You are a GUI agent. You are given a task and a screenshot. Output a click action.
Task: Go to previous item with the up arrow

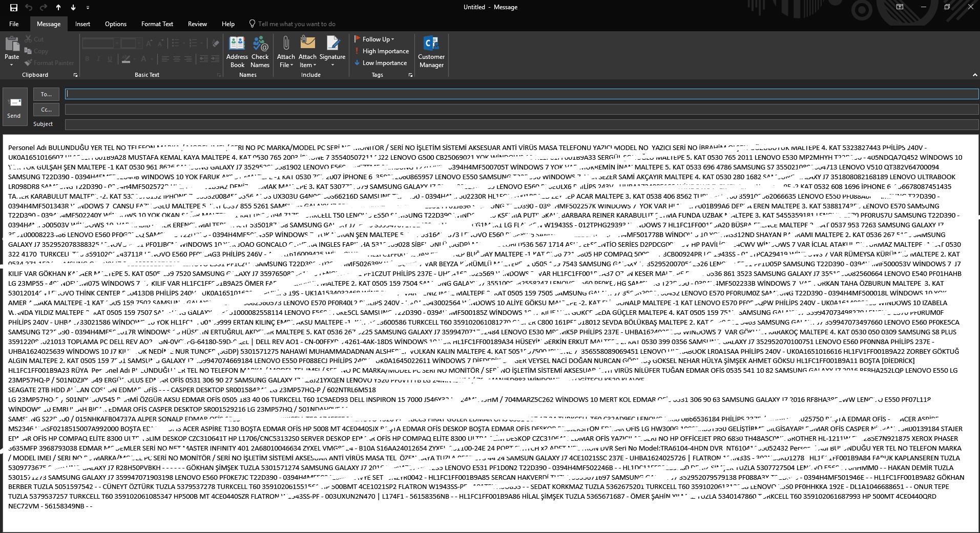coord(58,7)
